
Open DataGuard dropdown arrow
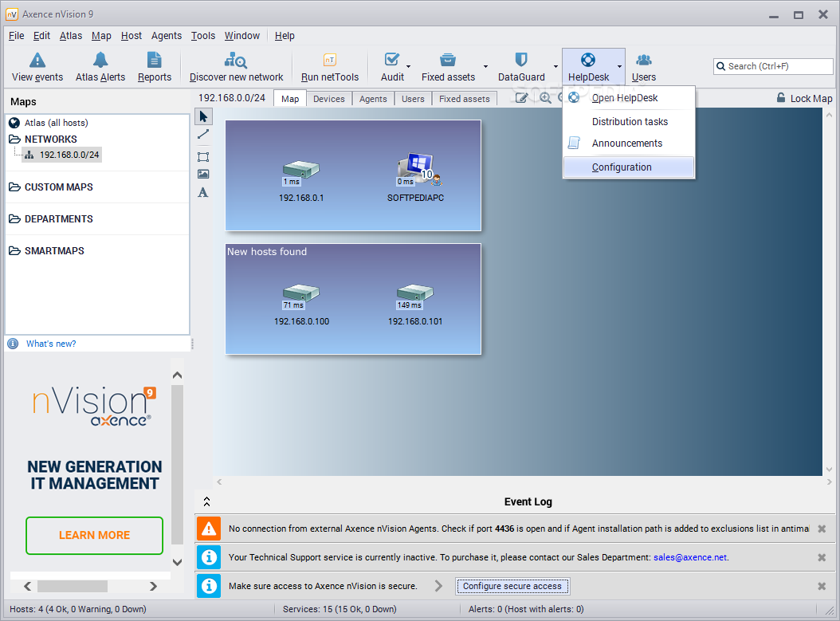click(556, 67)
